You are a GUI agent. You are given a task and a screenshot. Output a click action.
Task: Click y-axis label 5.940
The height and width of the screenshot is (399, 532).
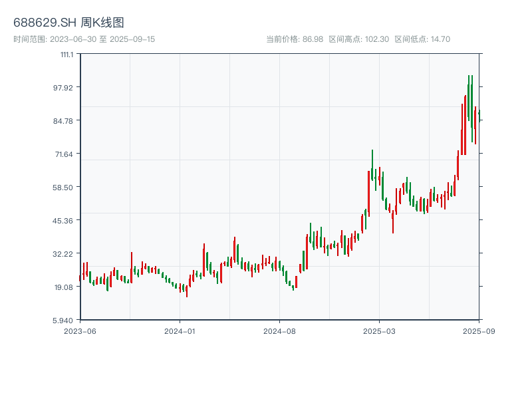click(63, 321)
